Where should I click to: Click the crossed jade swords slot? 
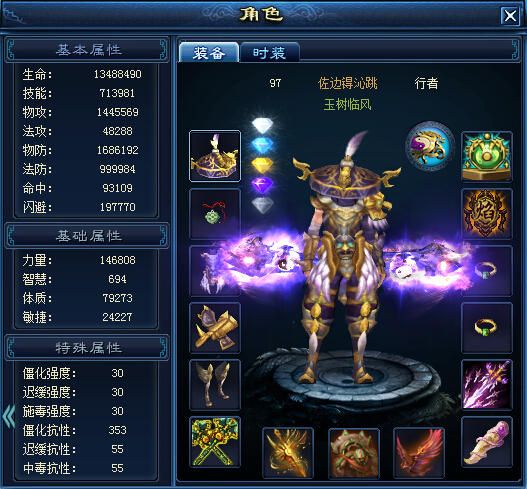[215, 442]
